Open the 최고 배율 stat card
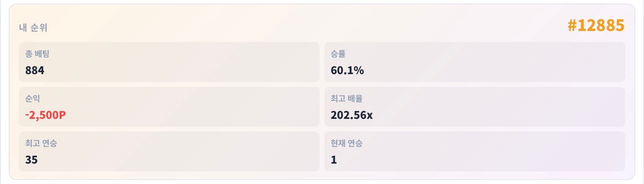 474,107
